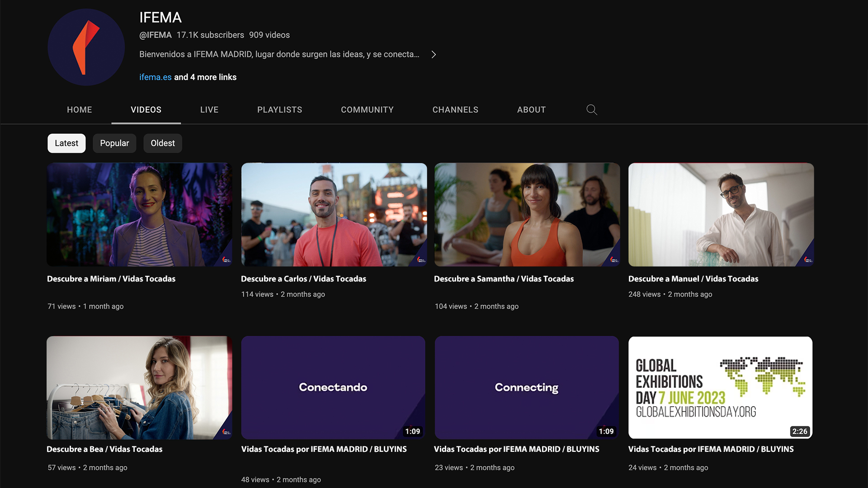Select the VIDEOS tab
868x488 pixels.
[146, 110]
